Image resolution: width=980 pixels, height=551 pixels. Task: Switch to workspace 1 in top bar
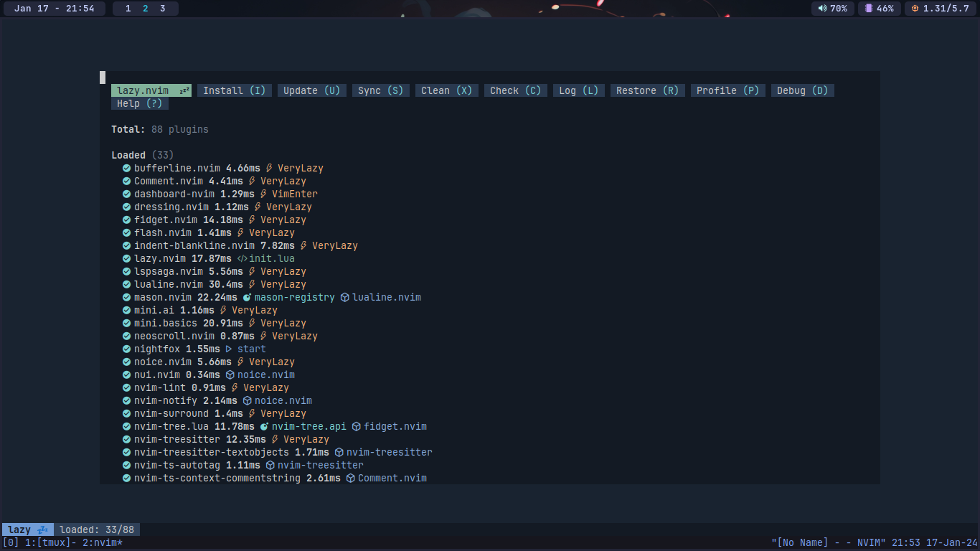(x=128, y=9)
